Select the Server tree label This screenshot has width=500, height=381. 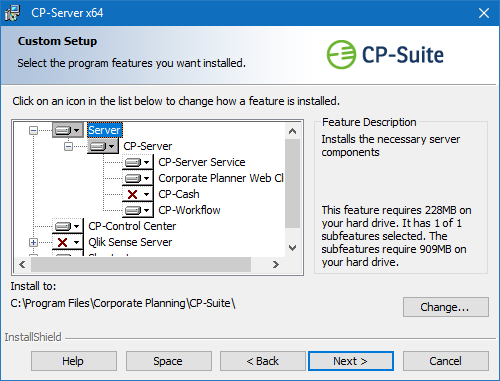point(105,130)
